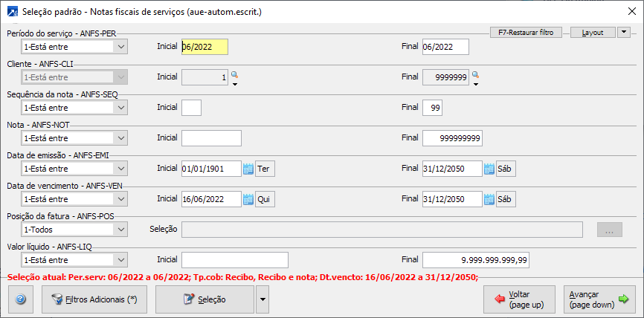Screen dimensions: 644x318
Task: Open arrow menu next to Seleção button
Action: 263,299
